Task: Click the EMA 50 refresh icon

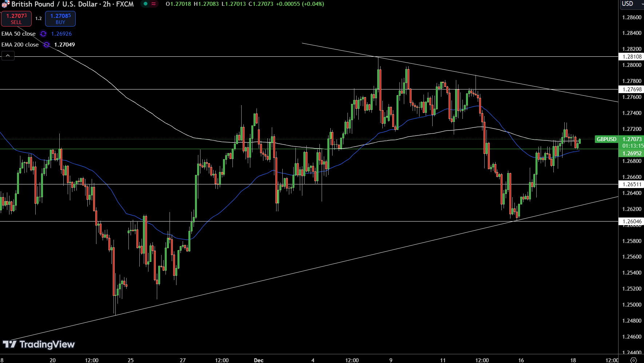Action: pyautogui.click(x=43, y=34)
